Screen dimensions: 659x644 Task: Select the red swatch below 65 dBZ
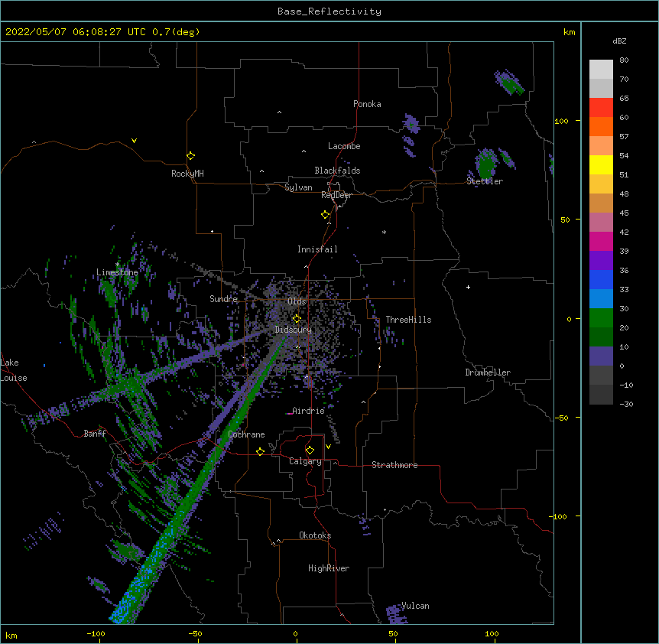pos(601,107)
